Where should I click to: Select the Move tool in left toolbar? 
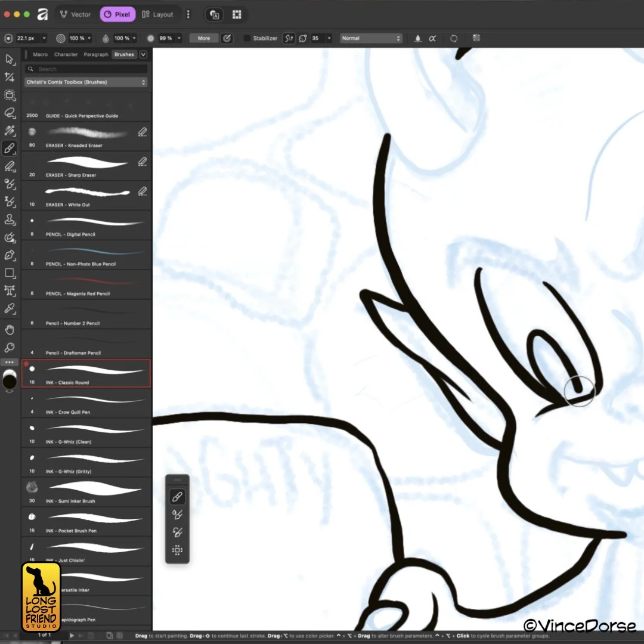10,60
